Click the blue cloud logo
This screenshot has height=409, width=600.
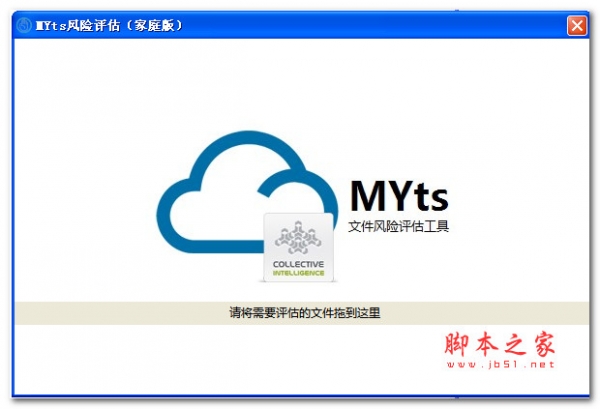pyautogui.click(x=247, y=192)
